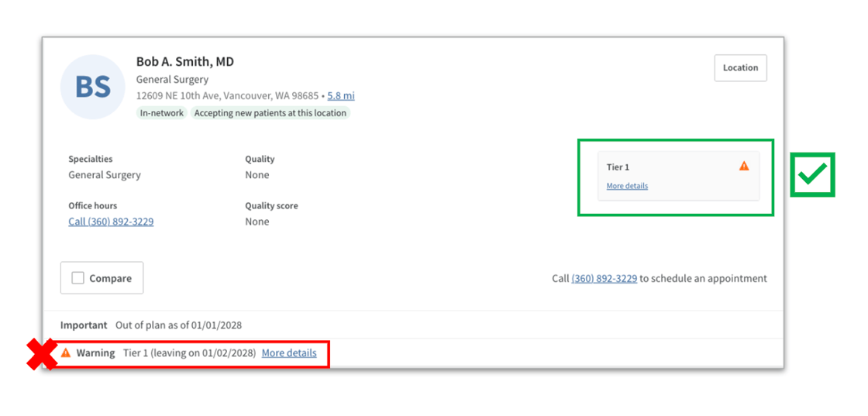Click the Quality score heading

pos(271,206)
